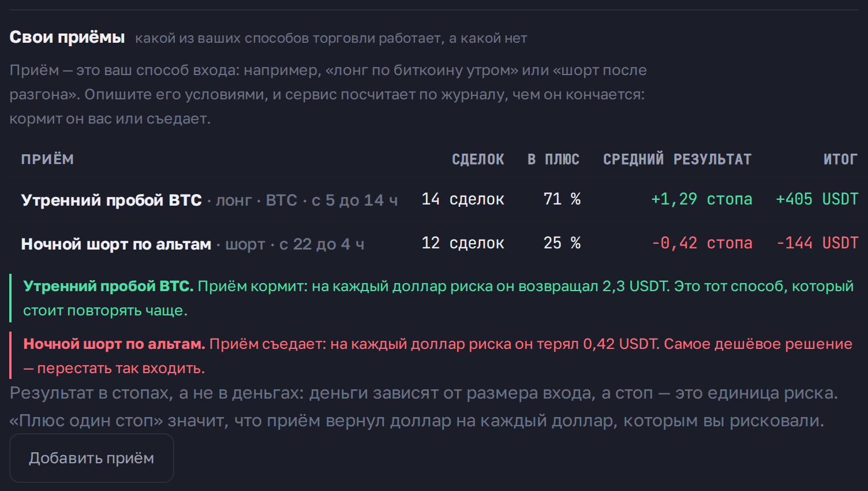The image size is (868, 491).
Task: Click the green Утренний пробой BTC summary note
Action: point(434,298)
